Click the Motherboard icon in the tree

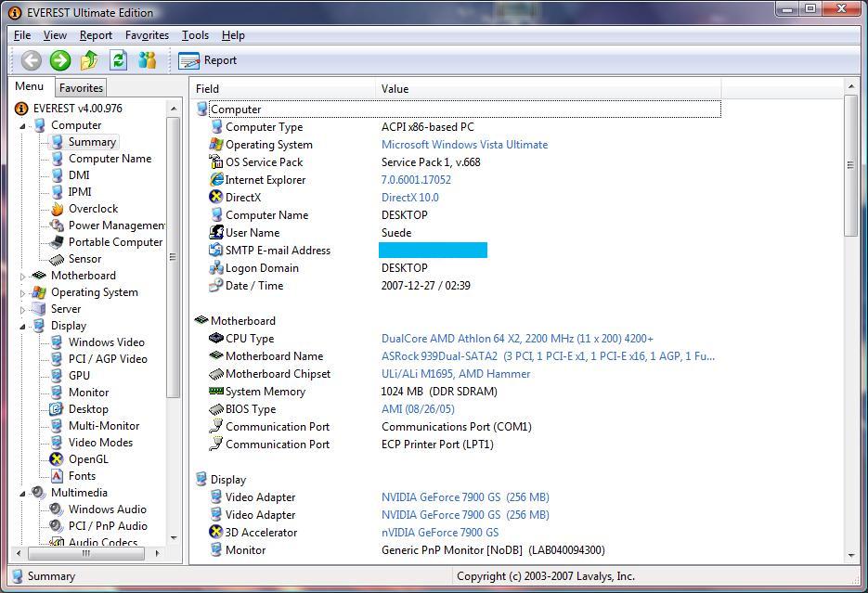click(x=39, y=276)
